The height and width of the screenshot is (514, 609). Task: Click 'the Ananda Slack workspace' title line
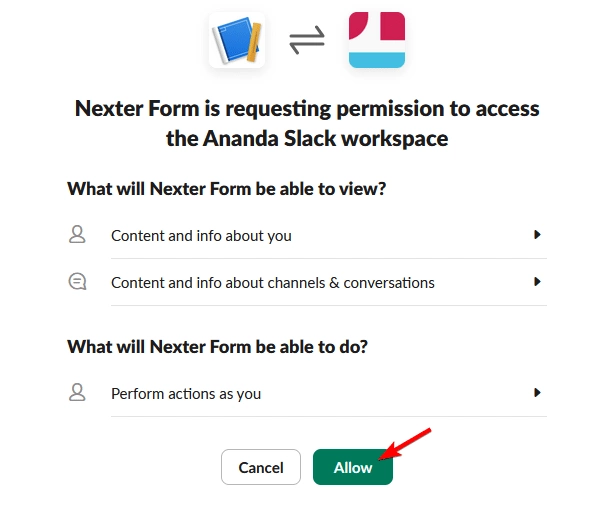307,139
